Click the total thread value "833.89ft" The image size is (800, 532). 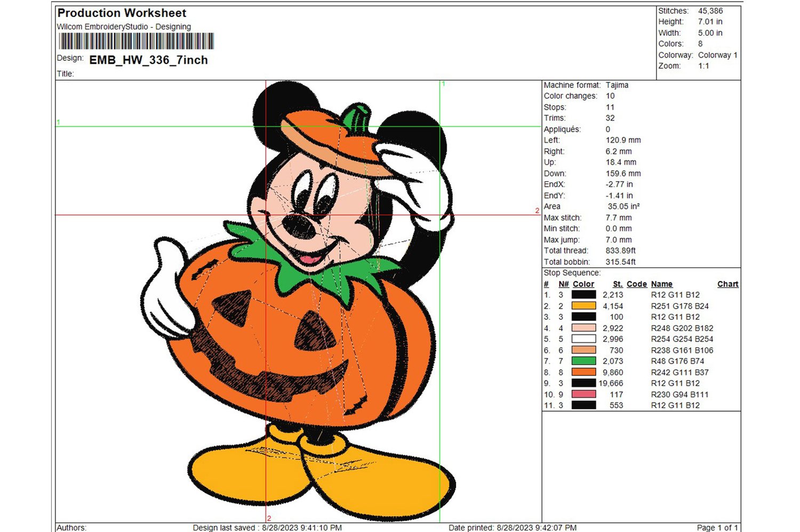[621, 251]
